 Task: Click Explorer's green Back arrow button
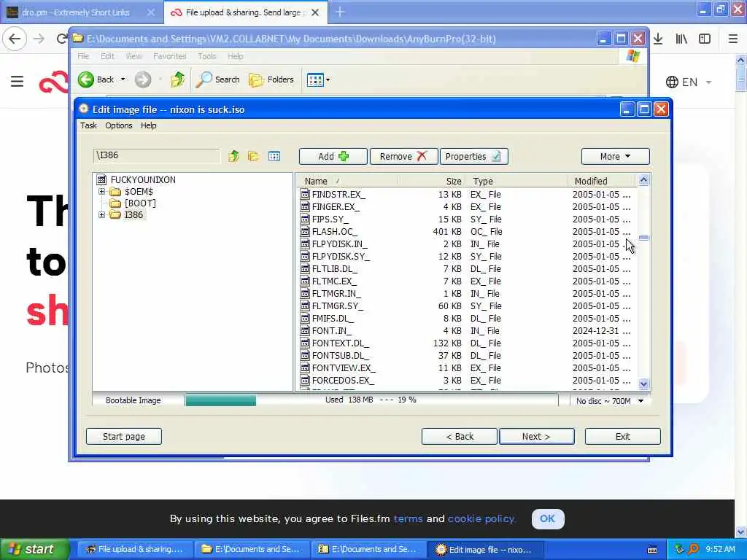(86, 79)
